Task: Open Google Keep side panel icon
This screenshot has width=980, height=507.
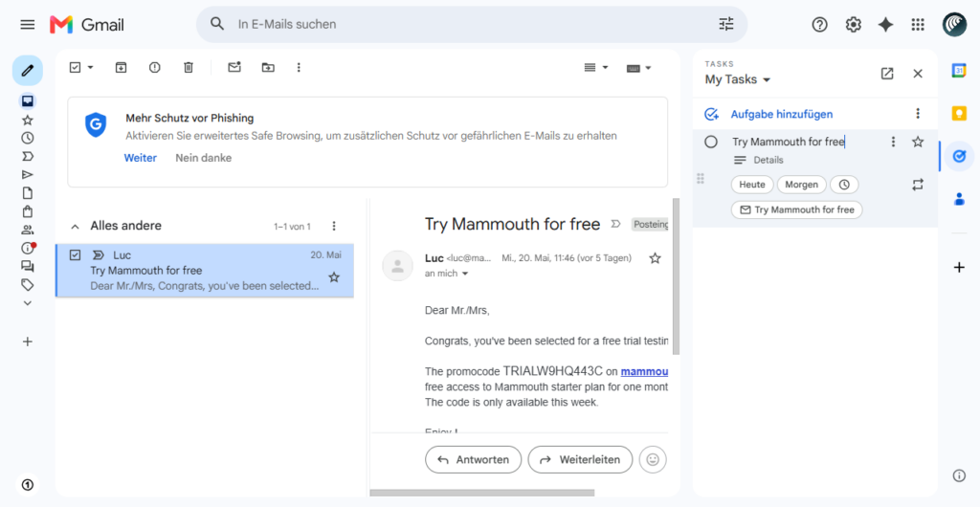Action: (959, 113)
